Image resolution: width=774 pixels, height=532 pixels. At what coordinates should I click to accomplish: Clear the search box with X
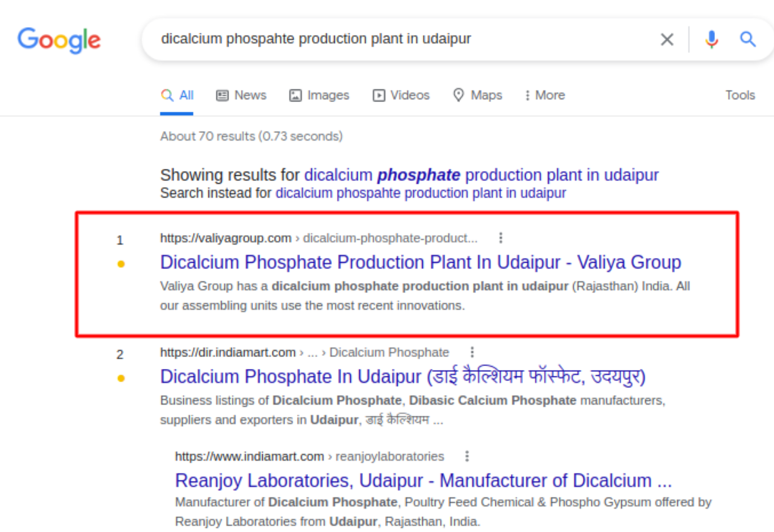click(667, 40)
